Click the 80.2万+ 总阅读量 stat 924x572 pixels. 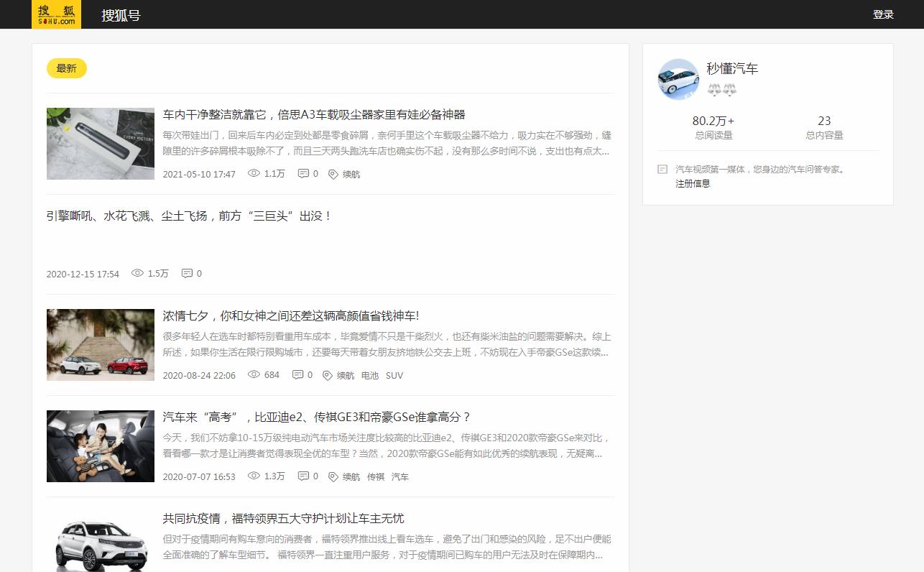[x=713, y=127]
